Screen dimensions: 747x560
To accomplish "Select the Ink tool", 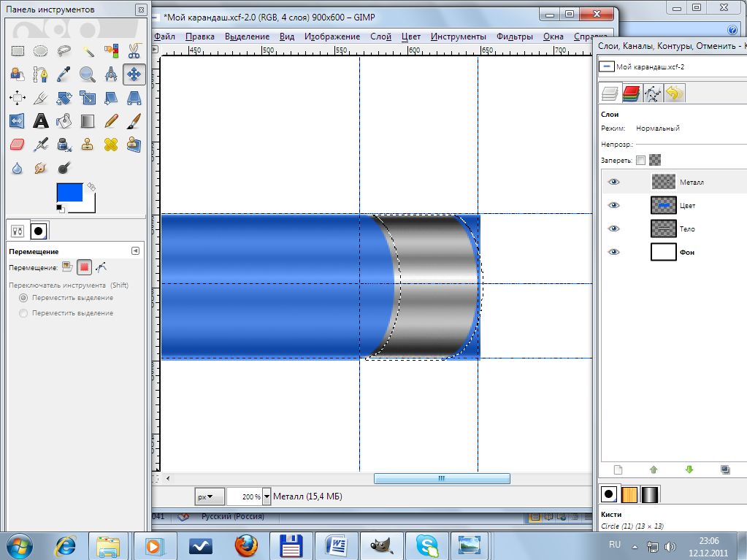I will [64, 145].
